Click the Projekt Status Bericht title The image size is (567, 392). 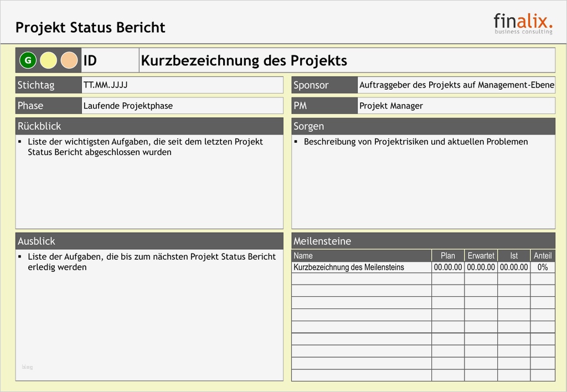coord(90,27)
